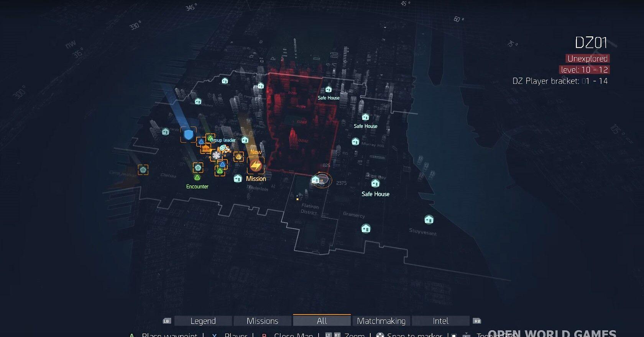This screenshot has height=337, width=644.
Task: Select the safe house icon above Stuyvesant
Action: (x=429, y=219)
